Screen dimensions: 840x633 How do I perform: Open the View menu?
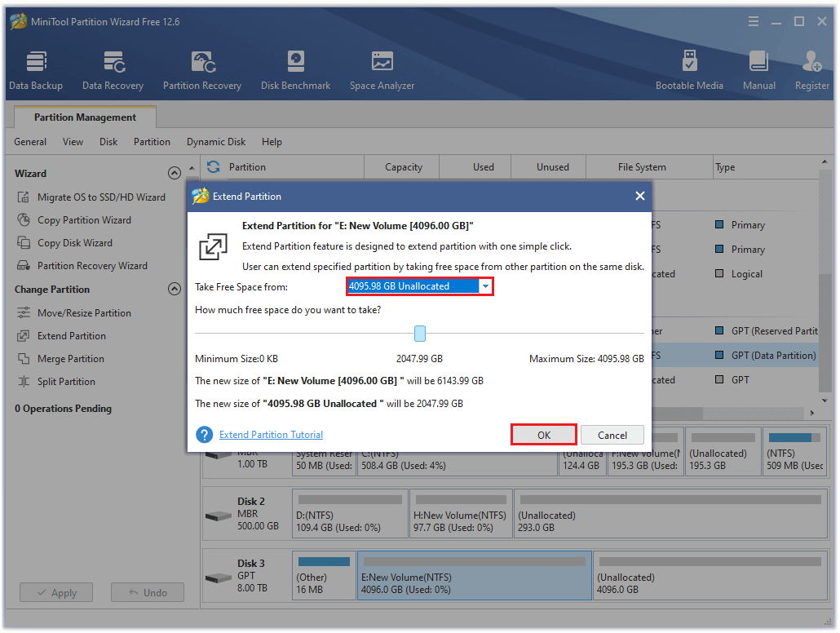coord(73,141)
